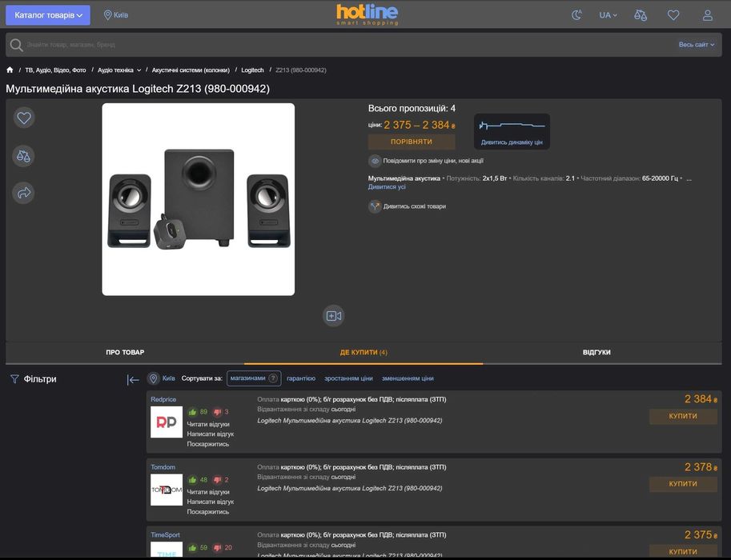Open comparison scales icon in header

(x=640, y=15)
